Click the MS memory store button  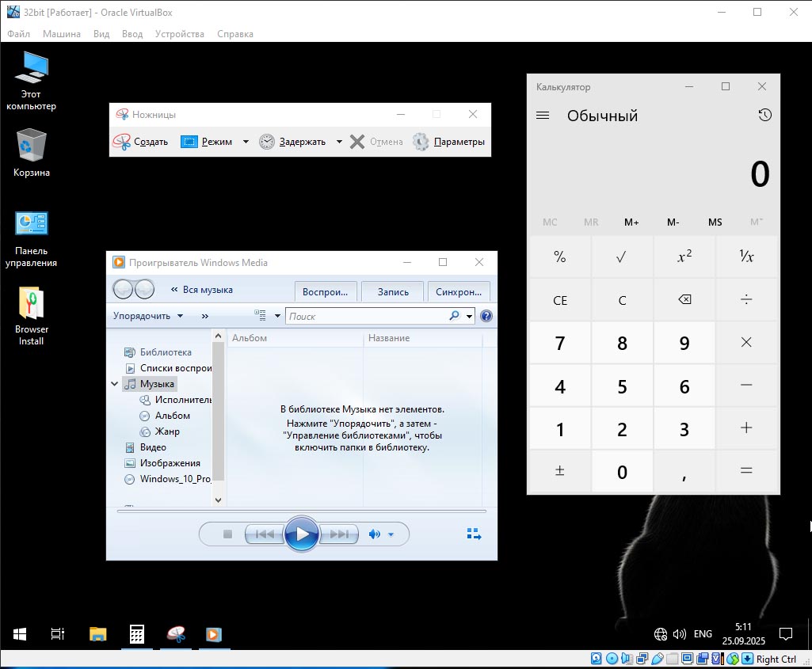coord(715,222)
